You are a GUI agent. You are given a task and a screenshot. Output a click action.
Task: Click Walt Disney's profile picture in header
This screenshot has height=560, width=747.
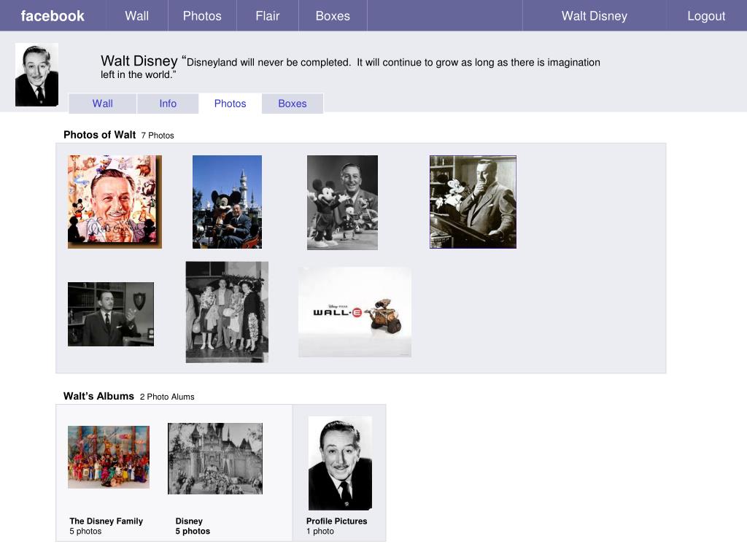36,75
